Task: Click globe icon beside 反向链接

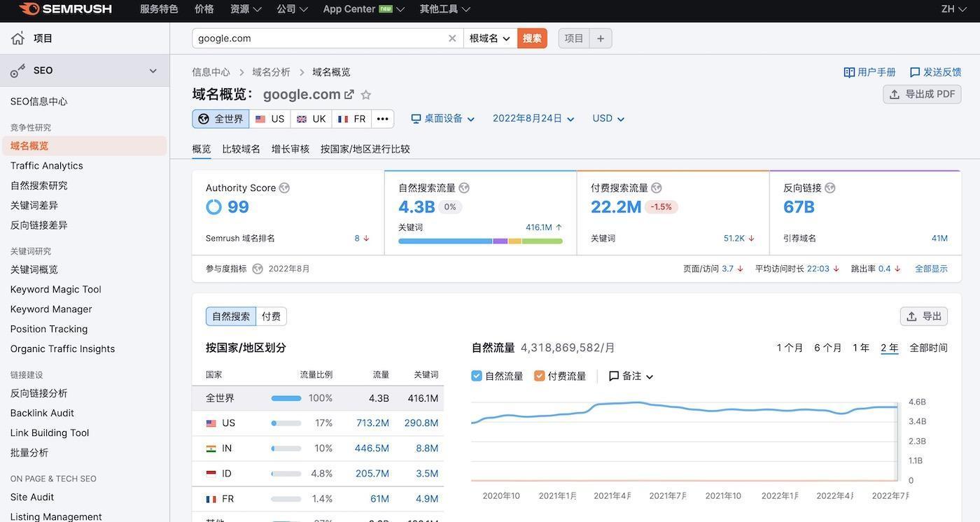Action: [830, 188]
